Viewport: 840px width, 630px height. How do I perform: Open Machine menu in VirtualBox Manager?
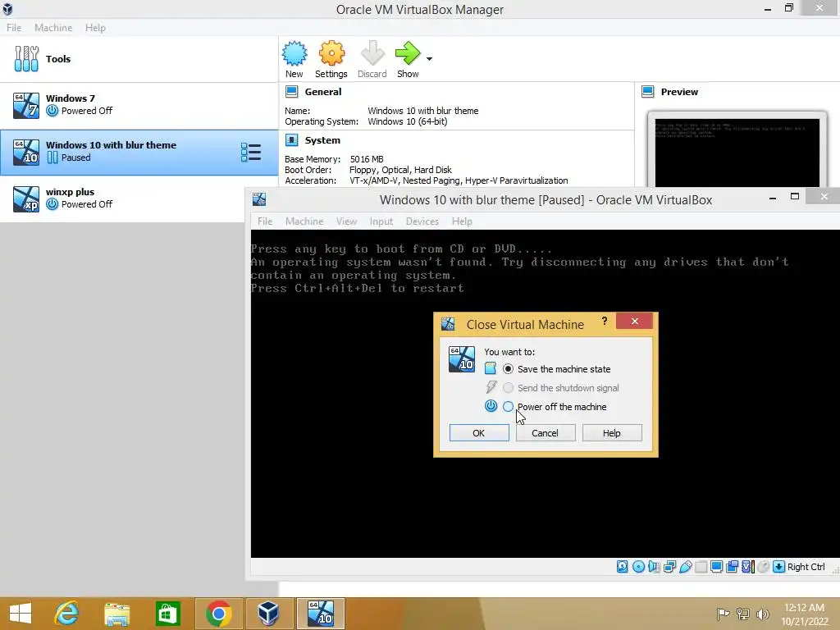click(53, 27)
